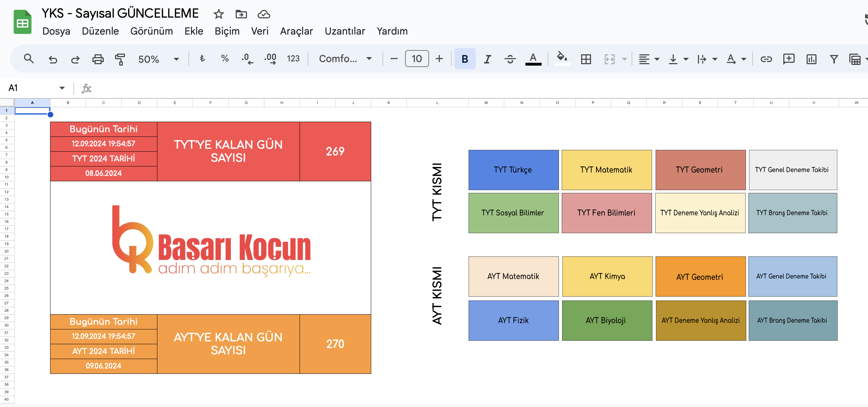Select the column L header

[x=438, y=103]
